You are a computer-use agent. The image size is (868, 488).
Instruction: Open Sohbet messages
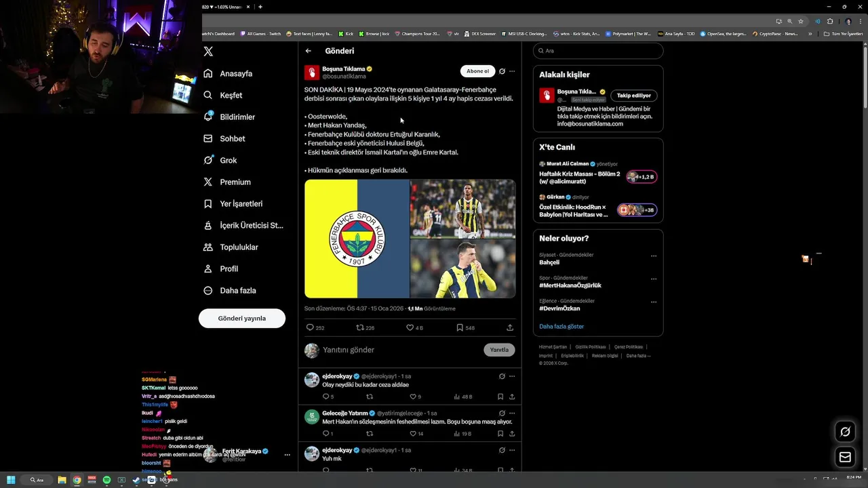pyautogui.click(x=224, y=138)
